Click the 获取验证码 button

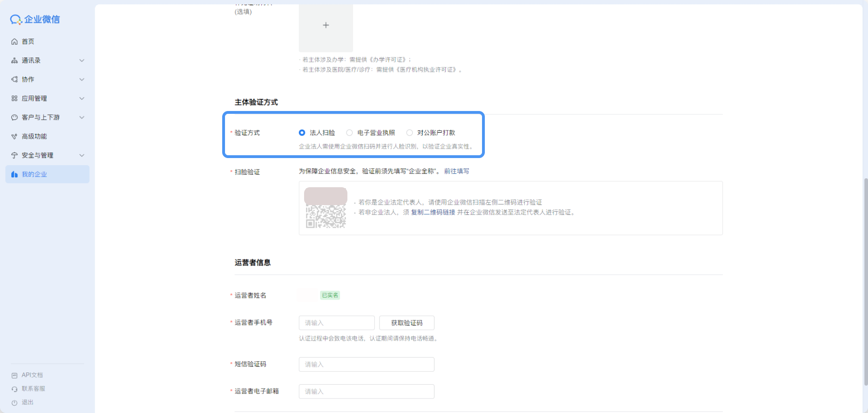pyautogui.click(x=407, y=323)
